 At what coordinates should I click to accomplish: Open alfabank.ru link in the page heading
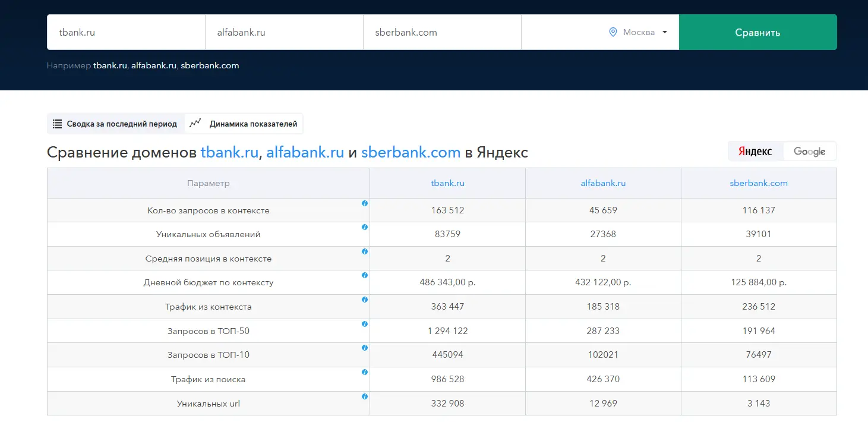(305, 152)
